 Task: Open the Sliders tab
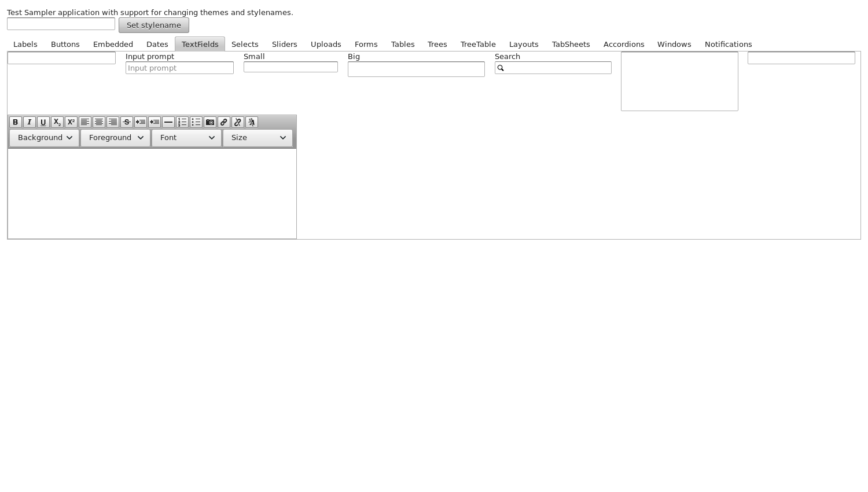[285, 45]
